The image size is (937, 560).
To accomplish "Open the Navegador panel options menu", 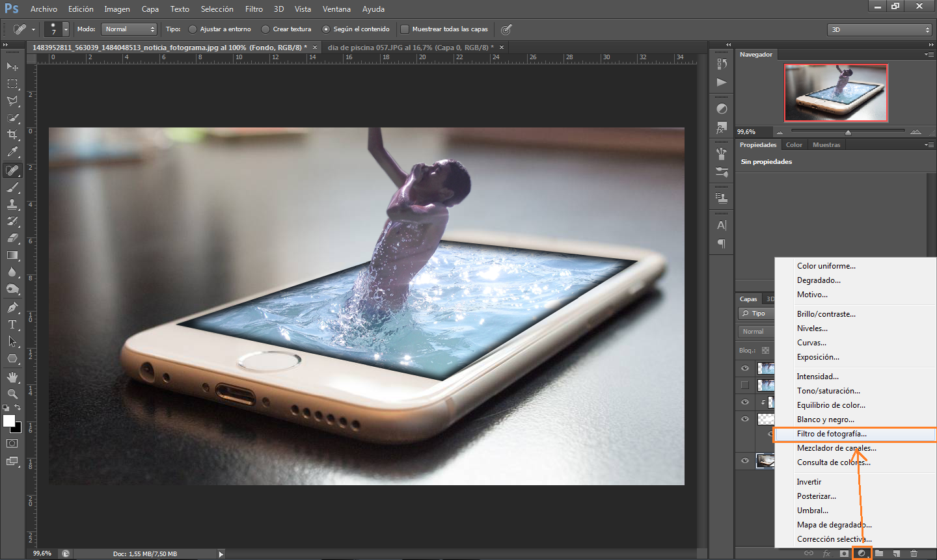I will pos(929,55).
